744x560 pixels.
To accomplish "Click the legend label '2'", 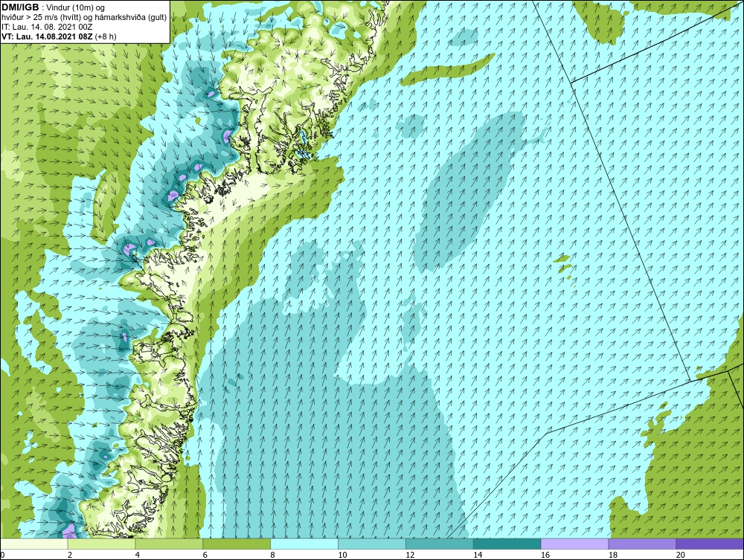I will (70, 555).
